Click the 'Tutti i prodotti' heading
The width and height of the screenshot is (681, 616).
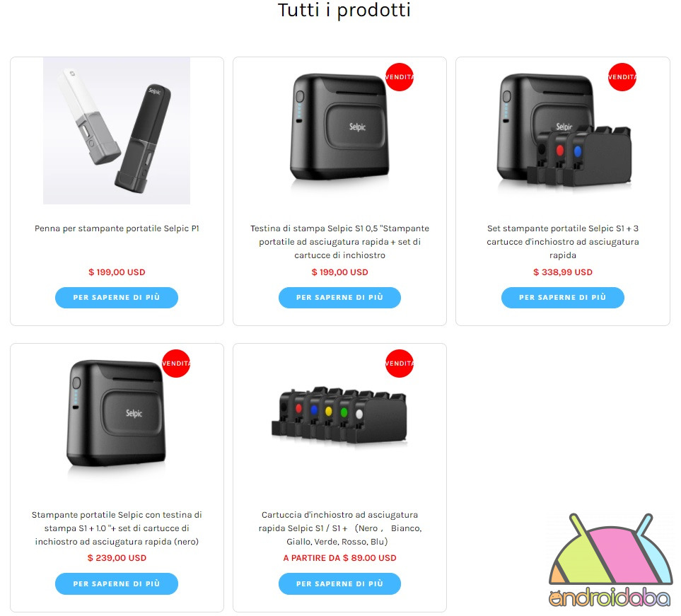pyautogui.click(x=344, y=11)
